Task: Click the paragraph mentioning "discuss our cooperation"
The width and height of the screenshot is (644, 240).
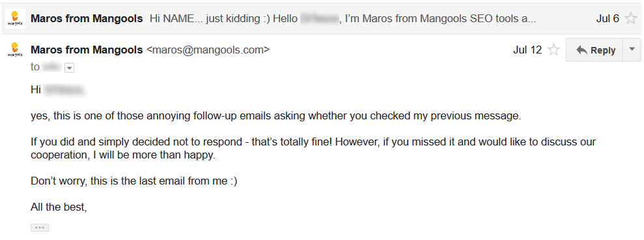Action: pos(313,149)
